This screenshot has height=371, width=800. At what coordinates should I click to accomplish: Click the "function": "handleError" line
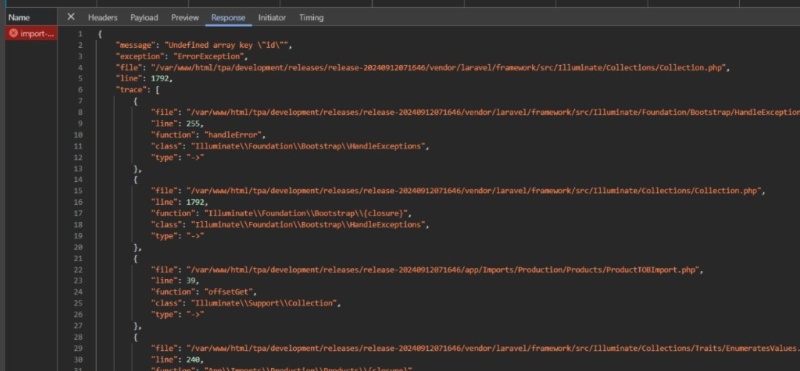tap(208, 135)
